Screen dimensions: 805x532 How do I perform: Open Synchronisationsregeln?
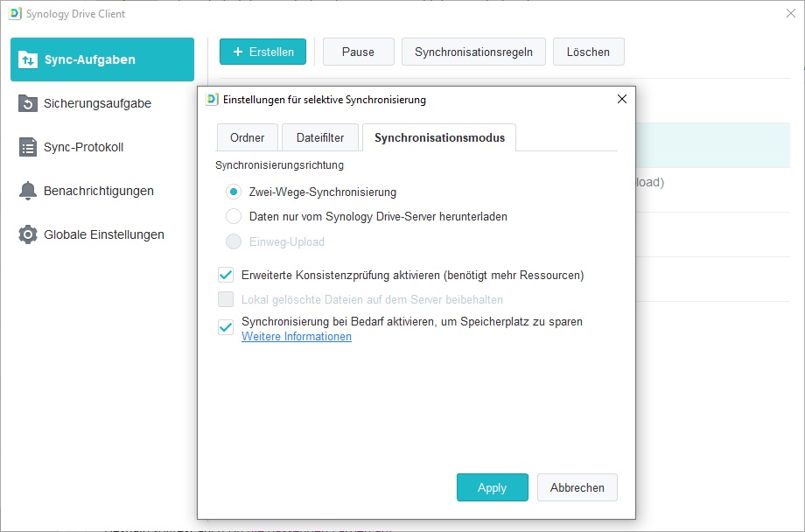click(473, 52)
